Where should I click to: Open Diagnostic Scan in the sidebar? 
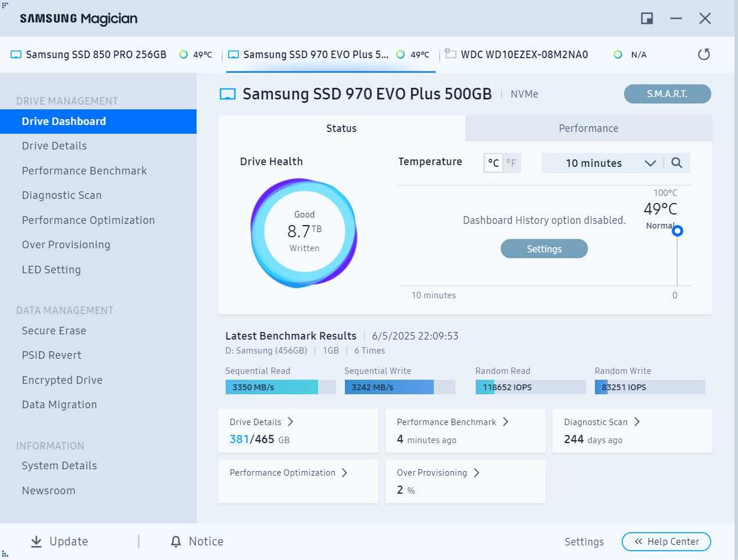[62, 195]
